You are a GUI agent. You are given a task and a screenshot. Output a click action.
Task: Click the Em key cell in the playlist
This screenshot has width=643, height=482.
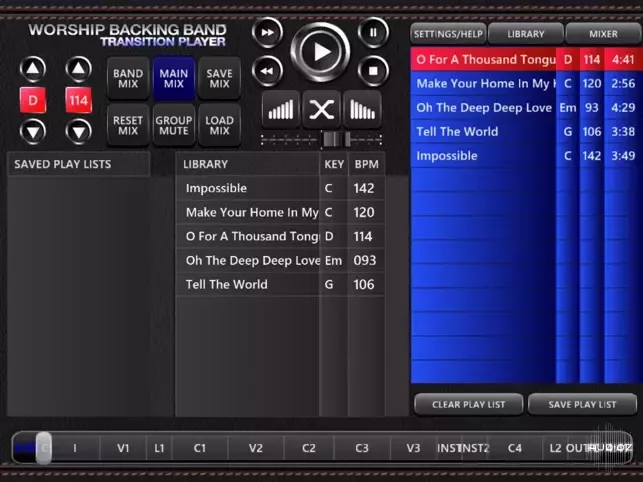coord(568,107)
